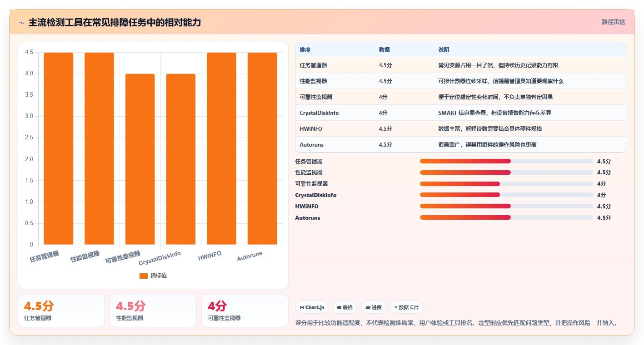The image size is (644, 345).
Task: Click description 常见资源占用一目了然
Action: 498,65
